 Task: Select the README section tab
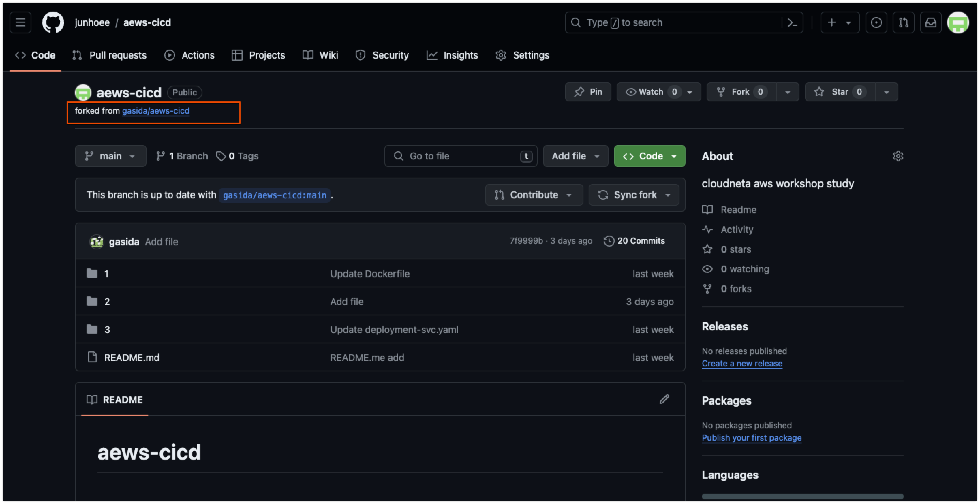(114, 399)
